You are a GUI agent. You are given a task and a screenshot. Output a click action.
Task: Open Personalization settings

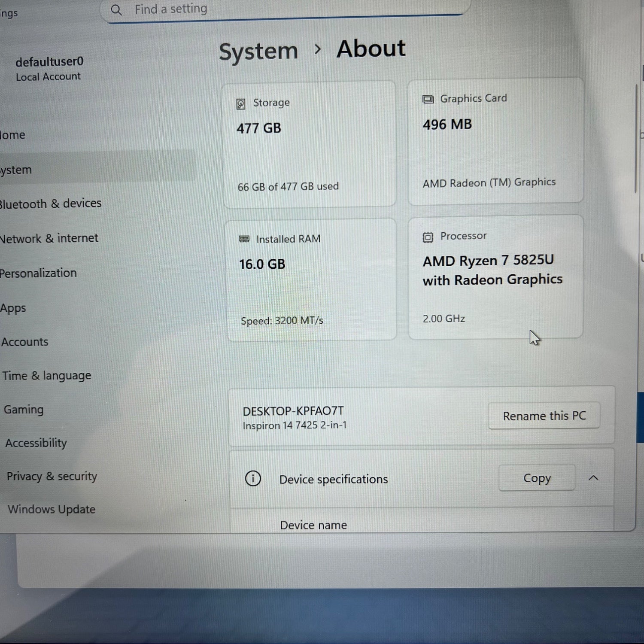(38, 273)
